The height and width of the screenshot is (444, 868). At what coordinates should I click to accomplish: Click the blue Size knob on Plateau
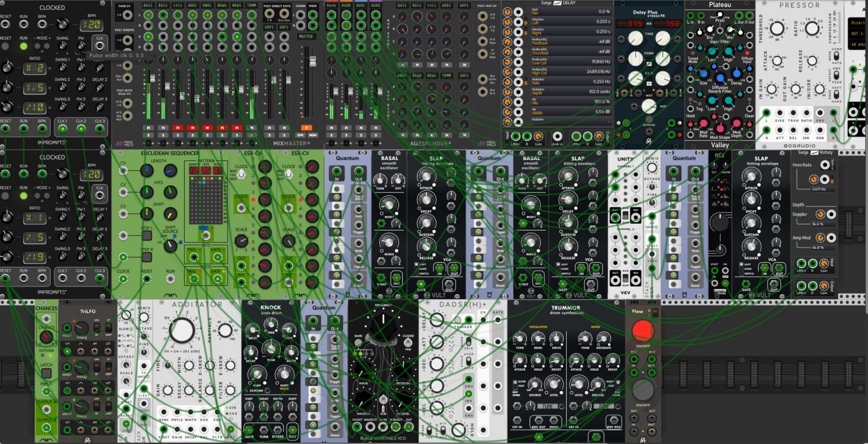pos(703,73)
